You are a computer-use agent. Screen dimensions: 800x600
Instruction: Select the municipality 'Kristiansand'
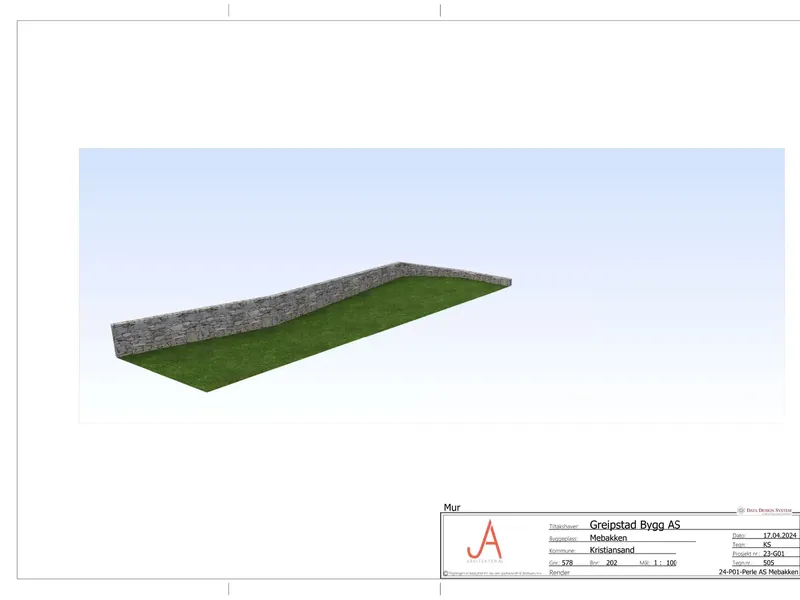point(612,550)
